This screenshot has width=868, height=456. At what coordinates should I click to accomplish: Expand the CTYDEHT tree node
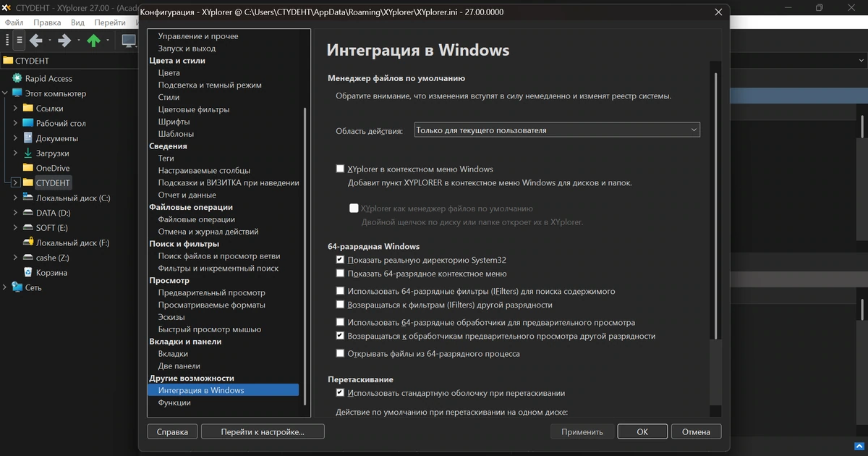pyautogui.click(x=16, y=182)
